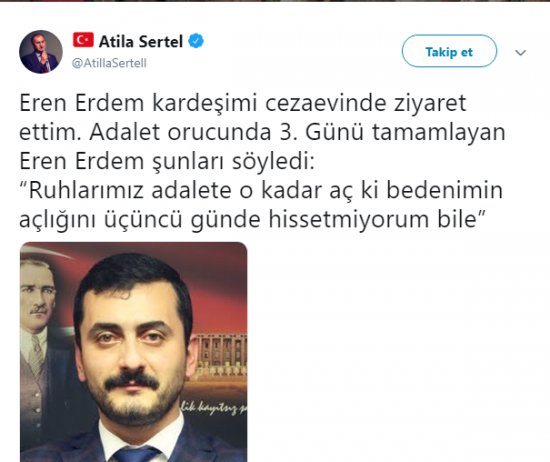Click the text 'Adalet orucunda 3. Günü tamamlayan'
Image resolution: width=550 pixels, height=462 pixels.
(297, 133)
